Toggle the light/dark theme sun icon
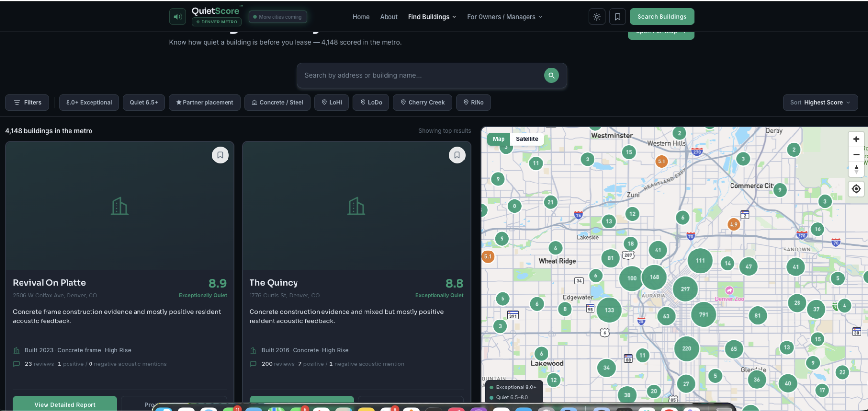The width and height of the screenshot is (868, 411). 597,17
